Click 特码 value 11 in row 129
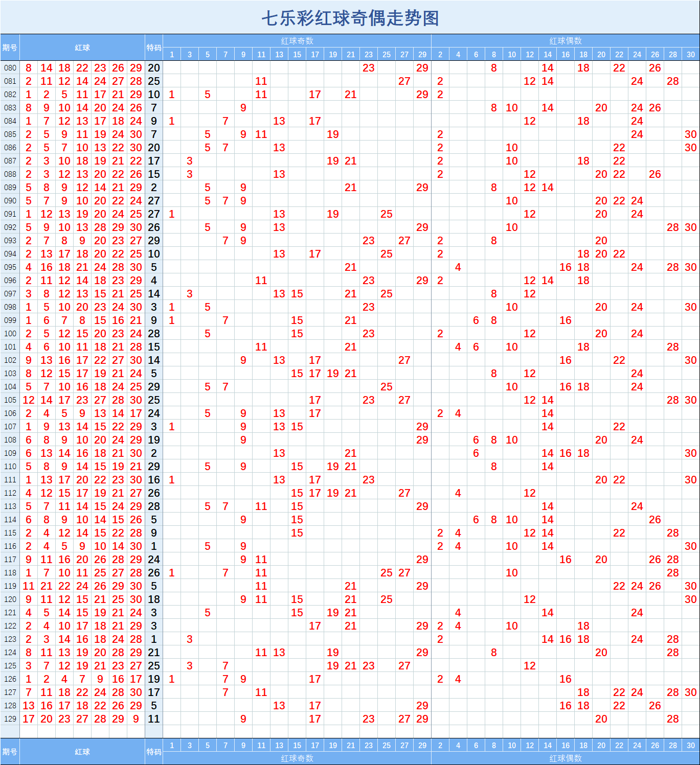This screenshot has height=765, width=700. [x=154, y=719]
